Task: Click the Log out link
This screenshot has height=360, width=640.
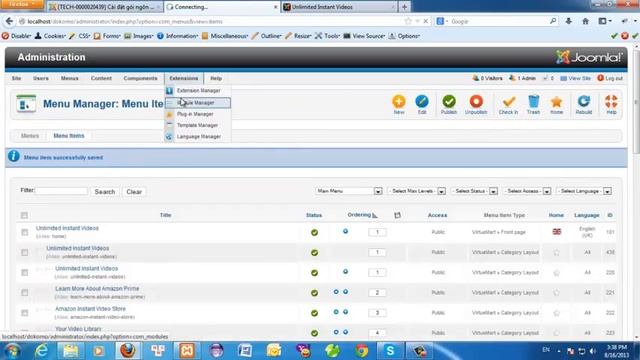Action: point(610,78)
